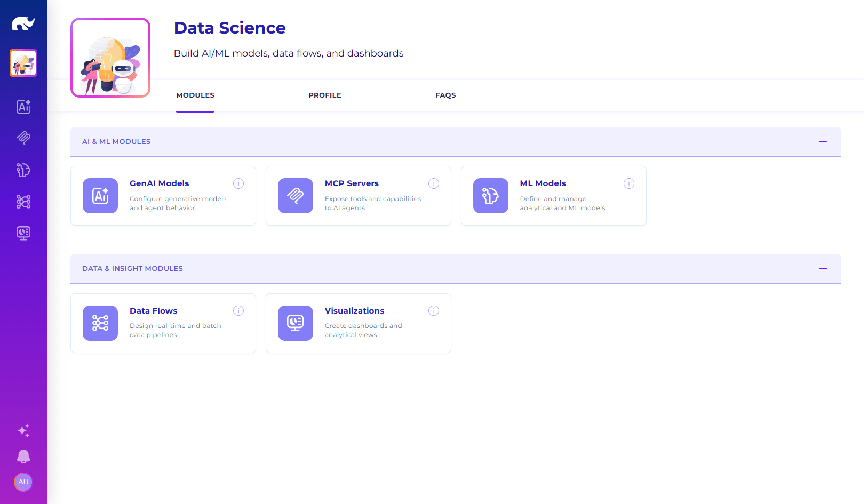868x504 pixels.
Task: Click the GenAI Models card icon
Action: click(100, 196)
